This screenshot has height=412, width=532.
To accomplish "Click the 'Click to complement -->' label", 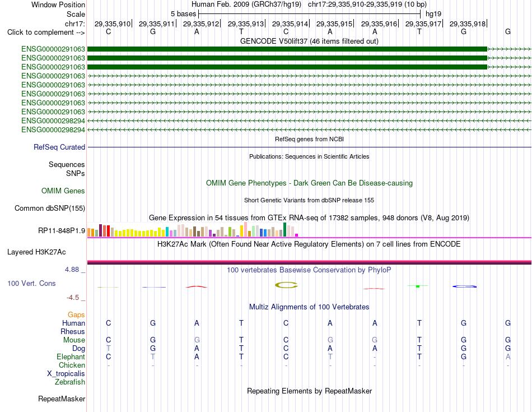I will click(x=46, y=33).
